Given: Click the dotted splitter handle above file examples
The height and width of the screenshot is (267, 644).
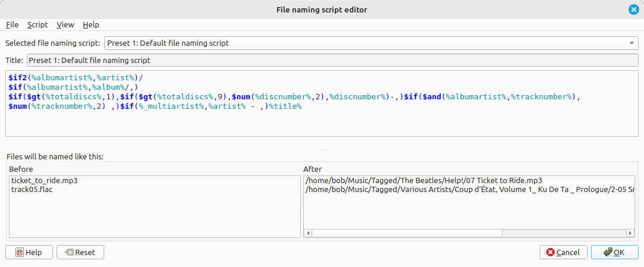Looking at the screenshot, I should 322,150.
